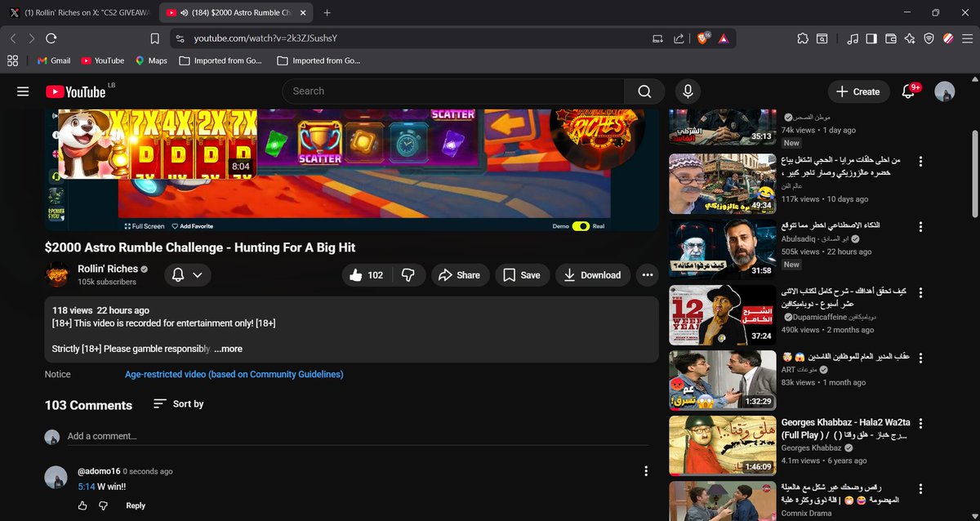
Task: Dislike the adomo16 comment
Action: click(103, 505)
